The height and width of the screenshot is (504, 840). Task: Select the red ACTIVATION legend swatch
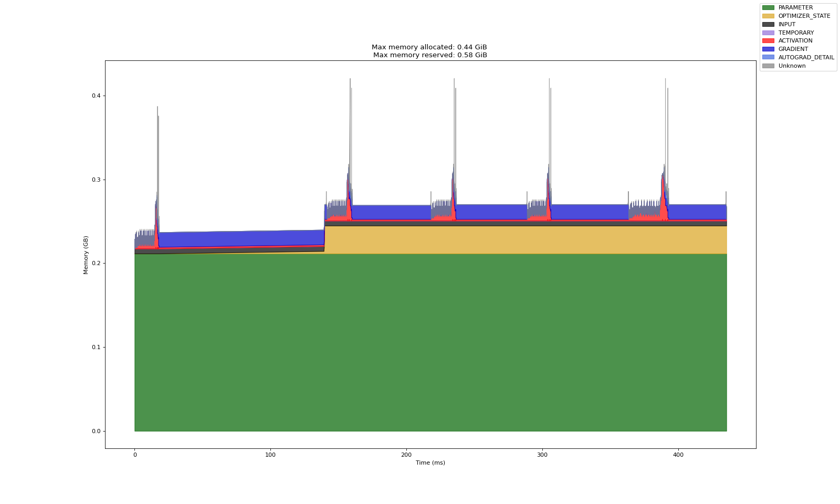(x=768, y=41)
